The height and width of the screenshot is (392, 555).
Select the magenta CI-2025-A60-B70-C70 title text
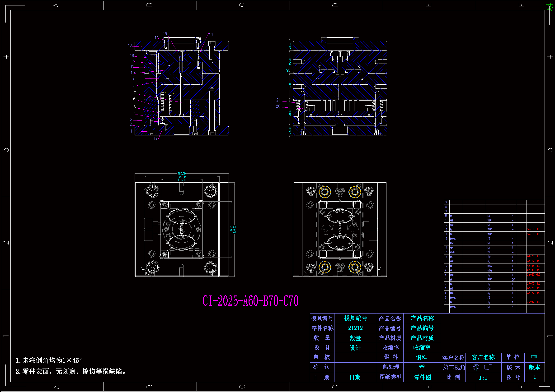click(250, 301)
